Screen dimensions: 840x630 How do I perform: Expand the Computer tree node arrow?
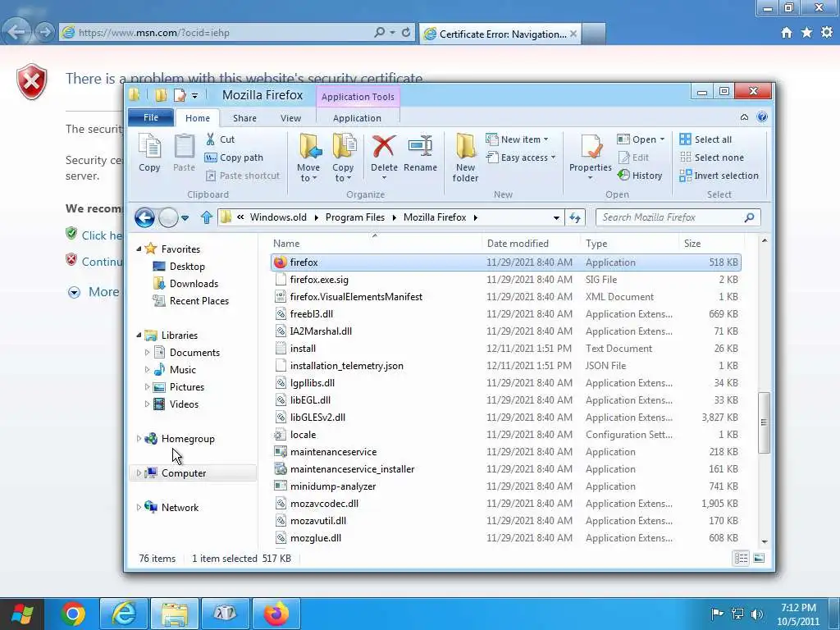(139, 473)
